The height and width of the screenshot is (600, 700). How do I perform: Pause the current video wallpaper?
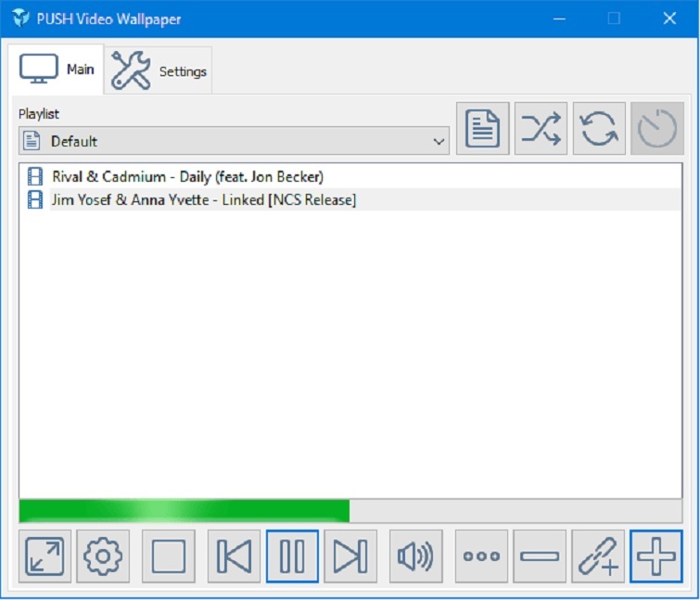coord(292,556)
